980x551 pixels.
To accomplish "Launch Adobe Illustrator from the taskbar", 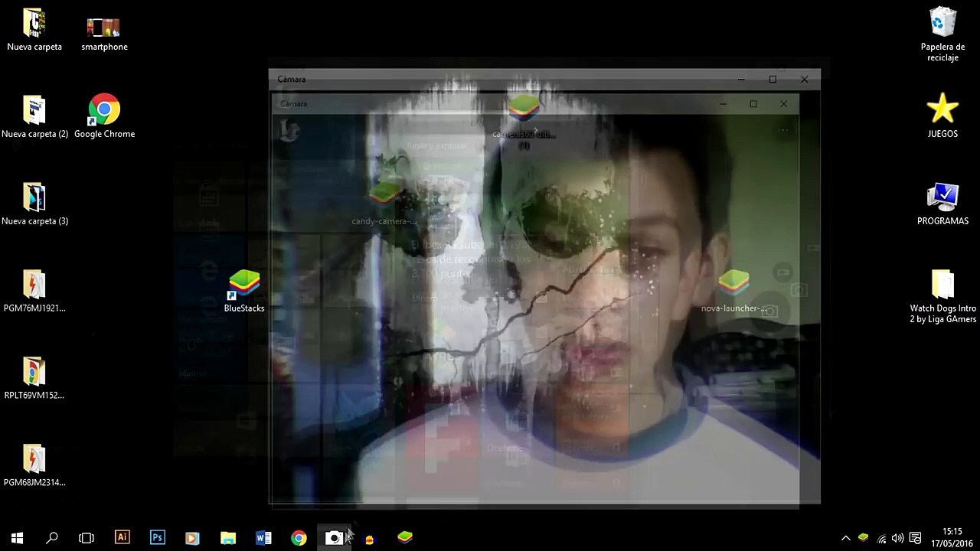I will pyautogui.click(x=122, y=538).
